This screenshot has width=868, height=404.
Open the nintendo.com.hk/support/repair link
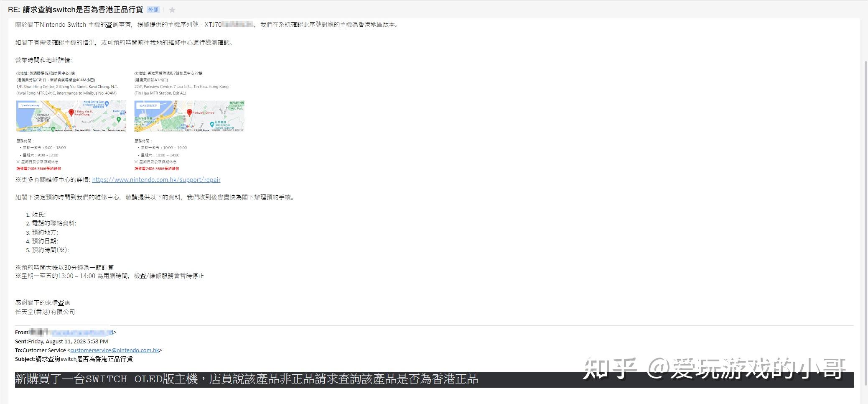pyautogui.click(x=156, y=180)
